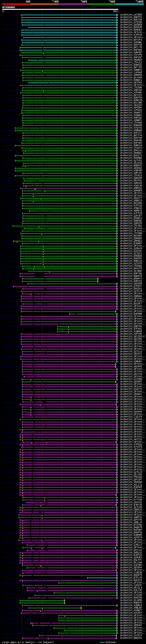Select the UniRef100_A9NVN7 label
This screenshot has width=146, height=644.
click(131, 53)
